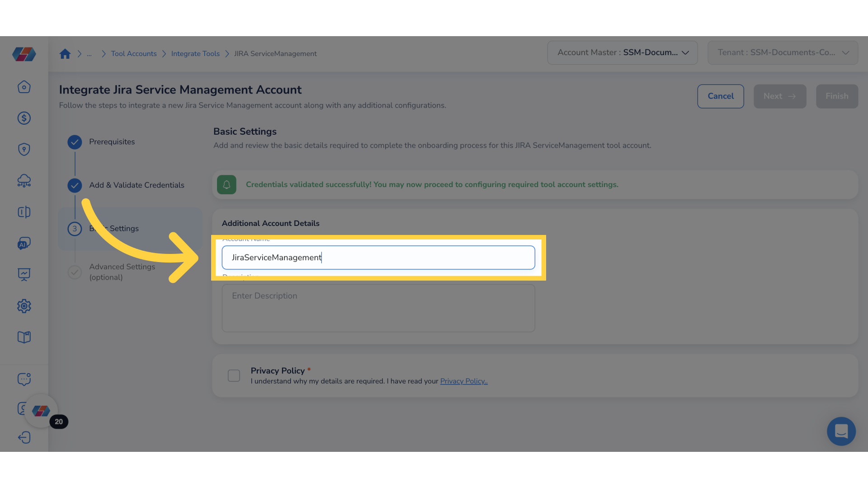The width and height of the screenshot is (868, 488).
Task: Open the cloud operations sidebar icon
Action: [24, 181]
